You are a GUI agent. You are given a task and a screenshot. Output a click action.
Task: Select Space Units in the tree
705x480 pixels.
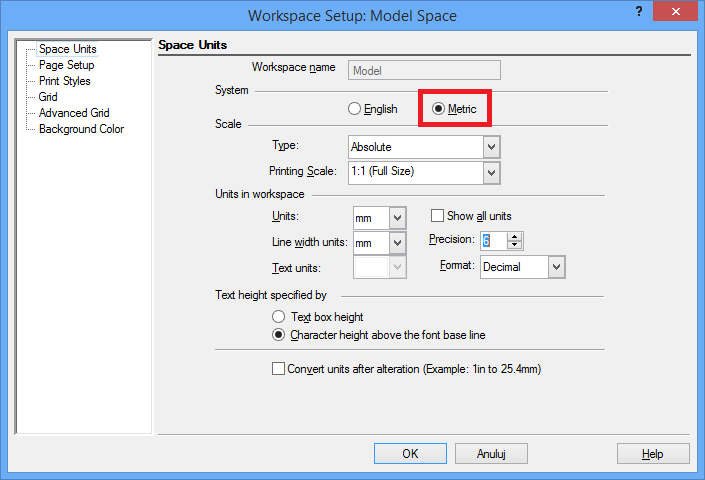pyautogui.click(x=67, y=49)
